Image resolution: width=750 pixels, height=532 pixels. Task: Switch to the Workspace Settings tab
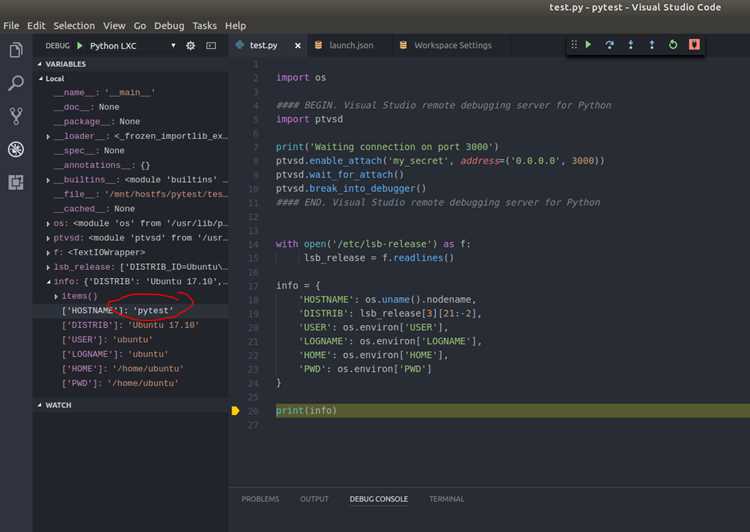click(452, 45)
